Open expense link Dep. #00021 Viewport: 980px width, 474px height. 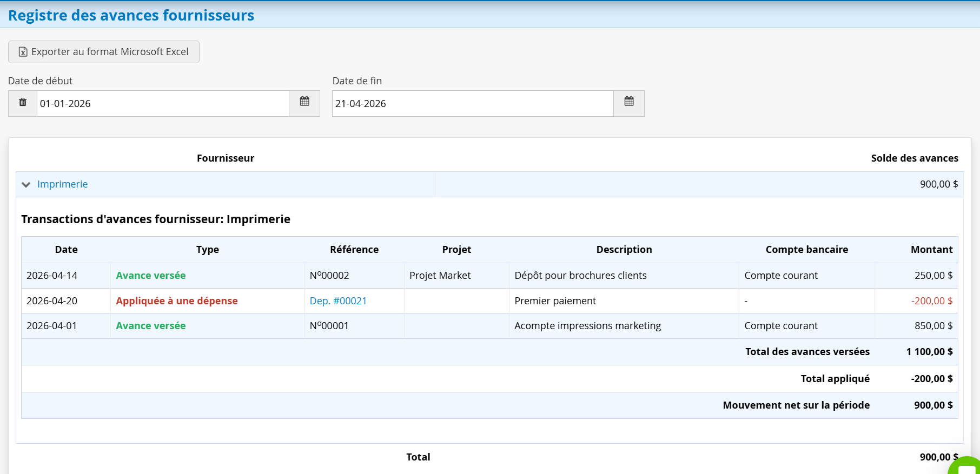click(338, 301)
